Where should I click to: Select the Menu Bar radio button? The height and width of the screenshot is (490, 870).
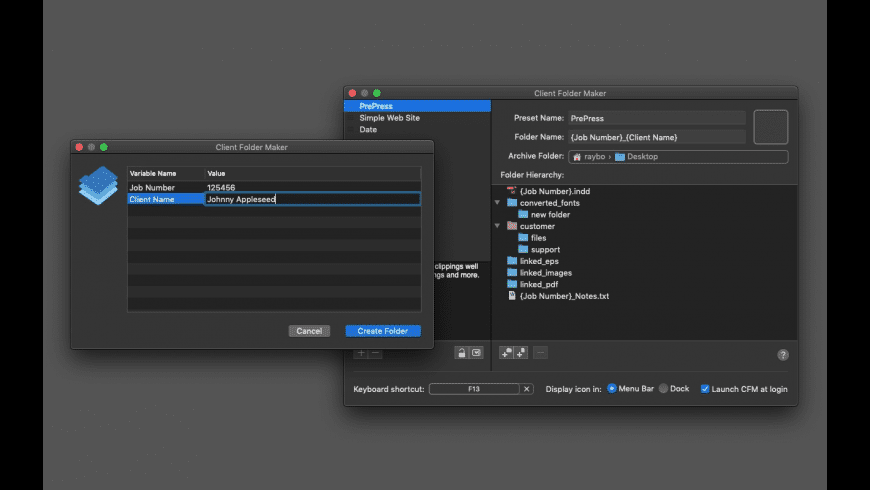[x=612, y=388]
